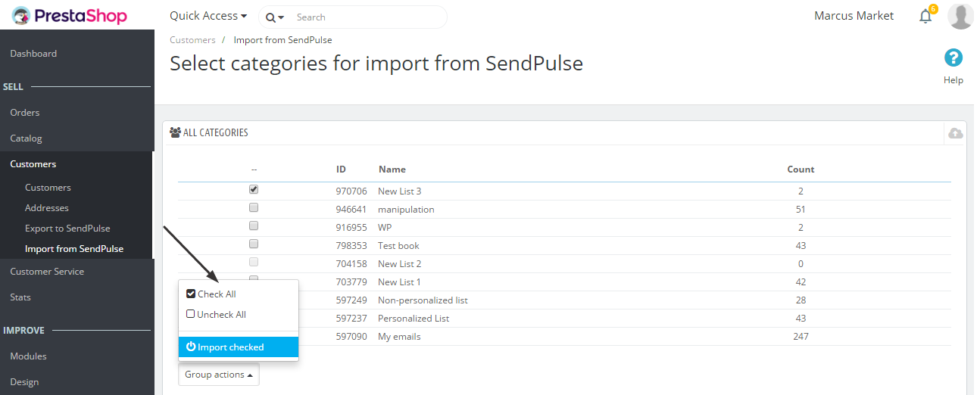Toggle the Group actions dropdown button
Screen dimensions: 980x395
pyautogui.click(x=219, y=375)
